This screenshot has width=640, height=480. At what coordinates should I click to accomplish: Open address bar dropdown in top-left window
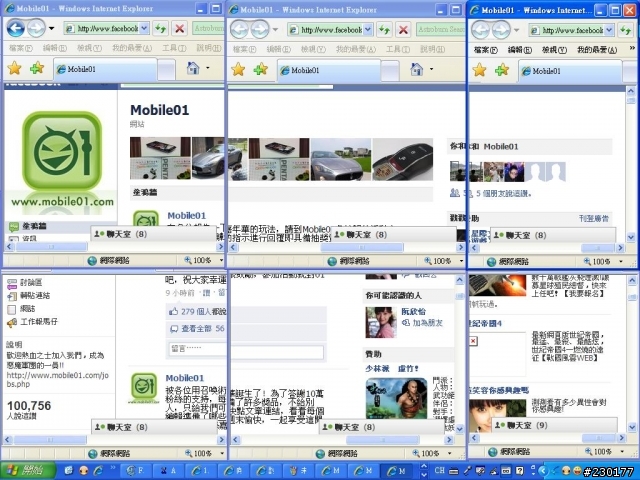click(x=144, y=29)
